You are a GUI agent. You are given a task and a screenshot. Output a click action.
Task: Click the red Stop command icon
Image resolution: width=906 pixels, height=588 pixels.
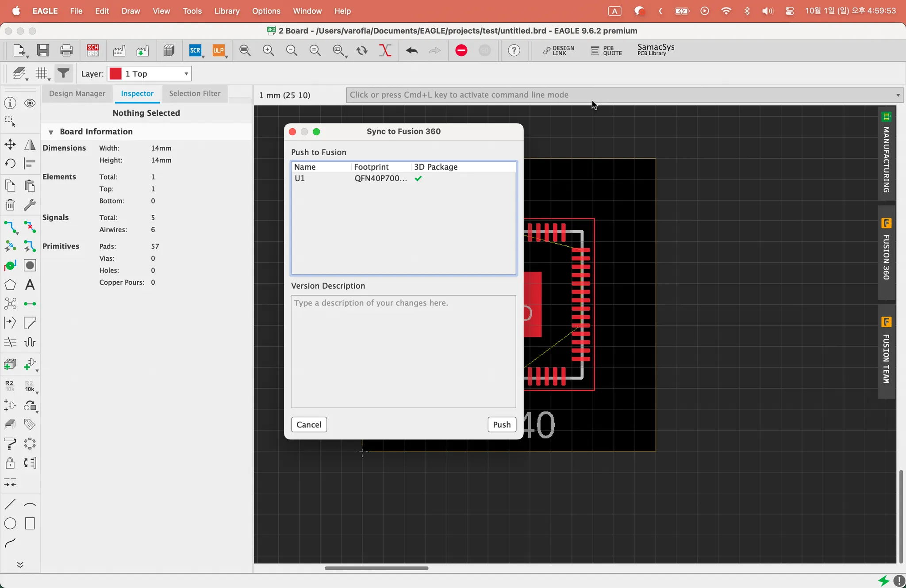[461, 50]
